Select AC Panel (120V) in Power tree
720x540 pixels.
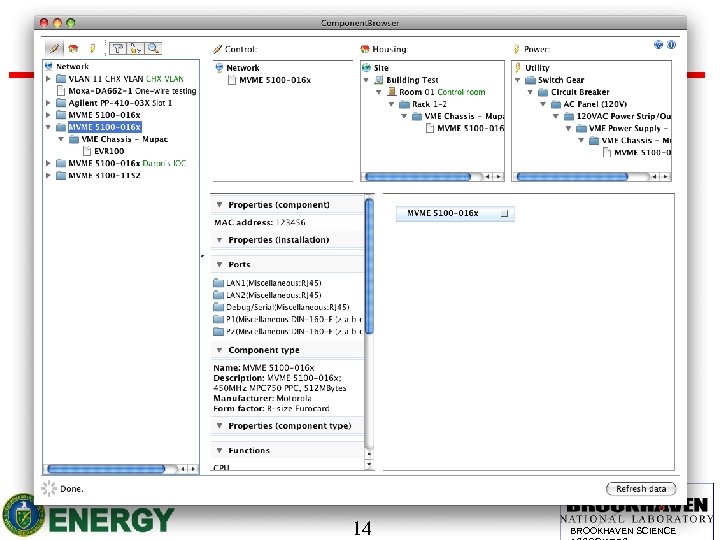(x=595, y=104)
